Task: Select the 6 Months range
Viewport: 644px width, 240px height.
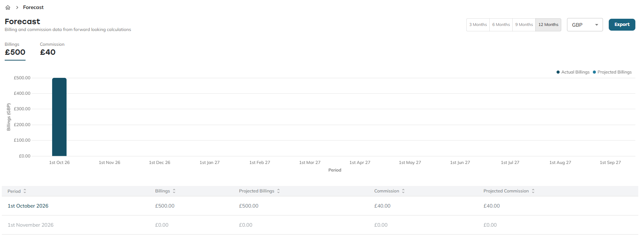Action: click(x=501, y=25)
